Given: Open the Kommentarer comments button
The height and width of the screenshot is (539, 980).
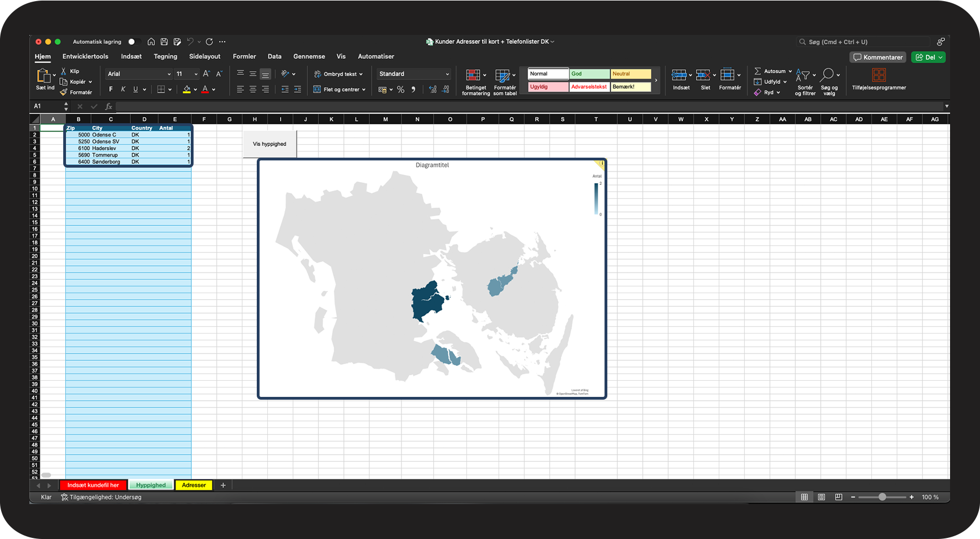Looking at the screenshot, I should [x=878, y=57].
